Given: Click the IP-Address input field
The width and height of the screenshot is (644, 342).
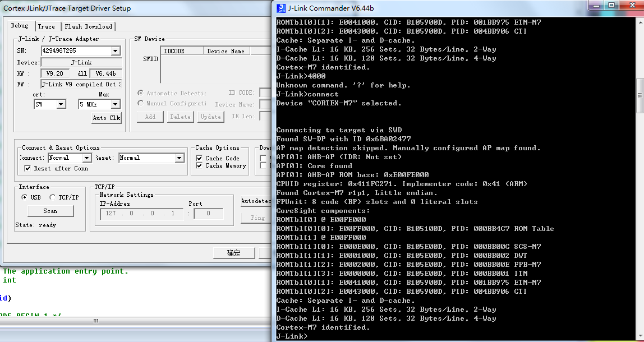Looking at the screenshot, I should tap(142, 214).
